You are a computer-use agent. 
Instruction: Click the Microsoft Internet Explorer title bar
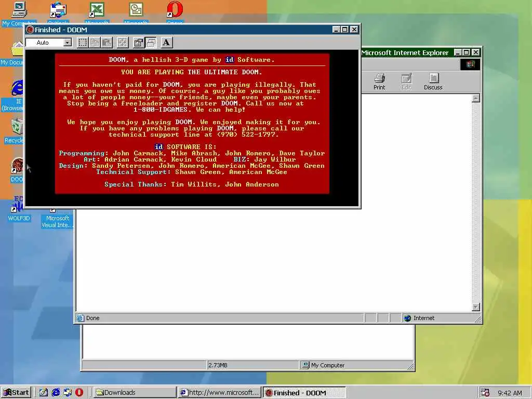[x=407, y=52]
